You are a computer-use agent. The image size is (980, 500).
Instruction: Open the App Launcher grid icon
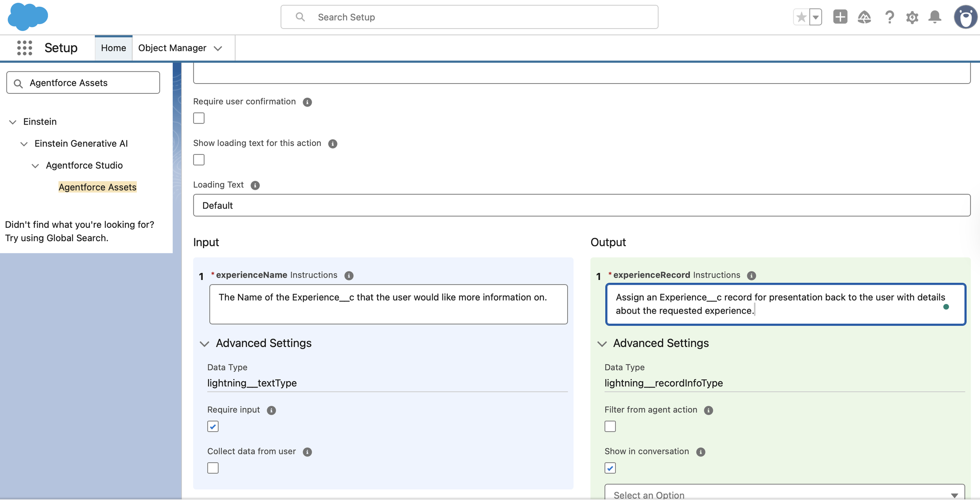(24, 48)
